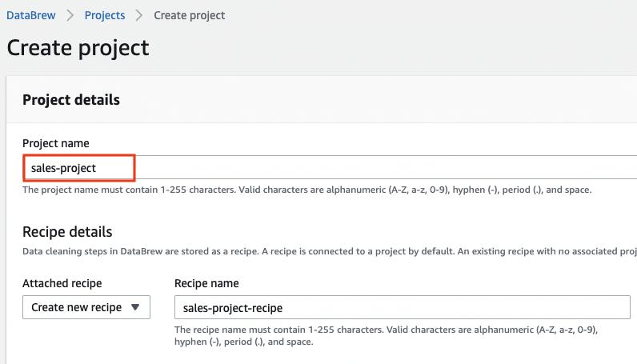This screenshot has width=637, height=364.
Task: Click the Recipe details description paragraph
Action: [x=320, y=251]
